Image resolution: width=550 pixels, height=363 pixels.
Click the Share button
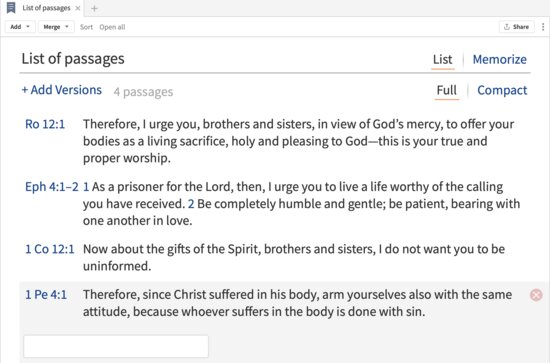pos(516,27)
